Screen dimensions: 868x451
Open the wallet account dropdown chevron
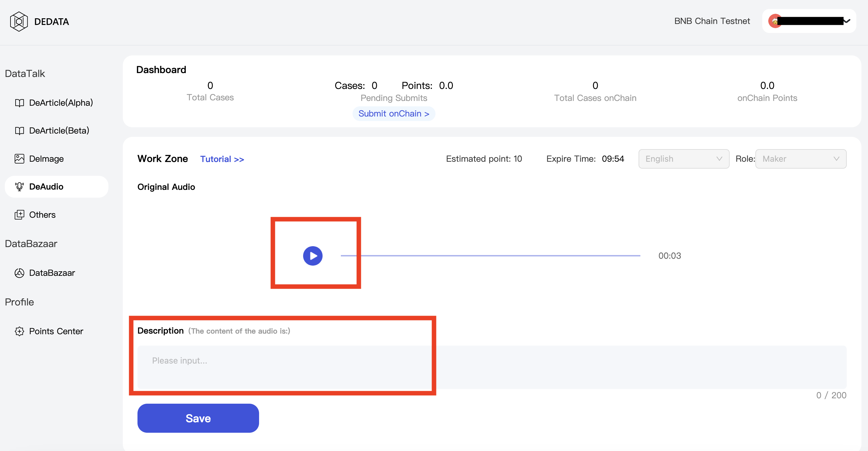[x=847, y=21]
